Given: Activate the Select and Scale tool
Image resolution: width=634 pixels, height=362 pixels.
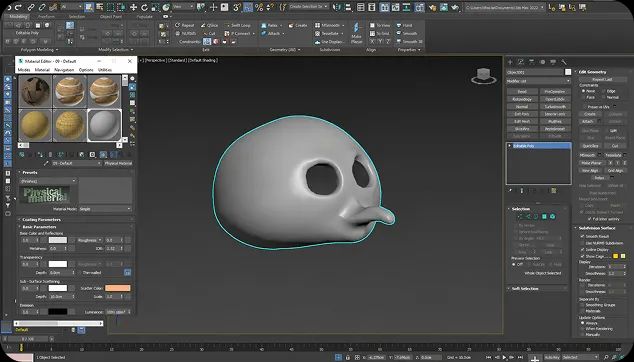Looking at the screenshot, I should point(155,7).
